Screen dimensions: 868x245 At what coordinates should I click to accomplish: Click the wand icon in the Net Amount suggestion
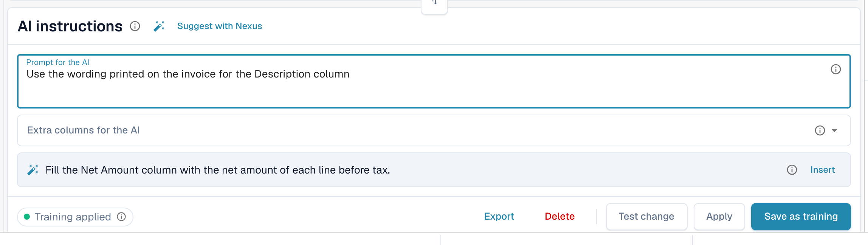click(33, 170)
